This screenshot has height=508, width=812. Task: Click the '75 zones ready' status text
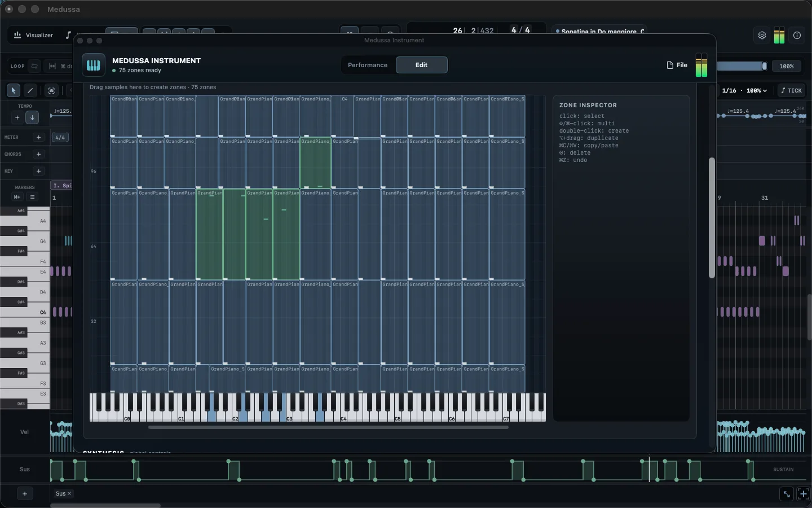click(x=140, y=71)
